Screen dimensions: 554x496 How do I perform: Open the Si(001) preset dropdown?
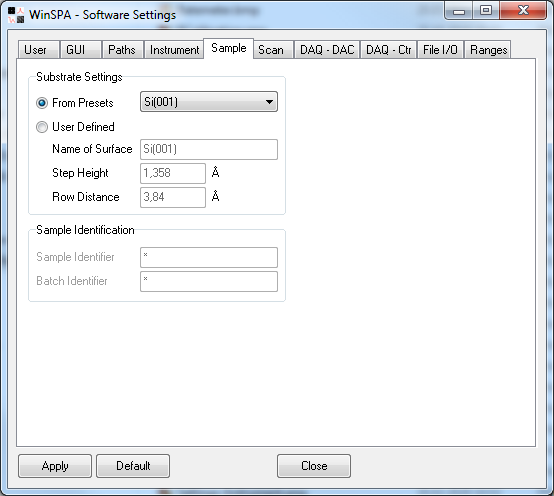(x=209, y=102)
